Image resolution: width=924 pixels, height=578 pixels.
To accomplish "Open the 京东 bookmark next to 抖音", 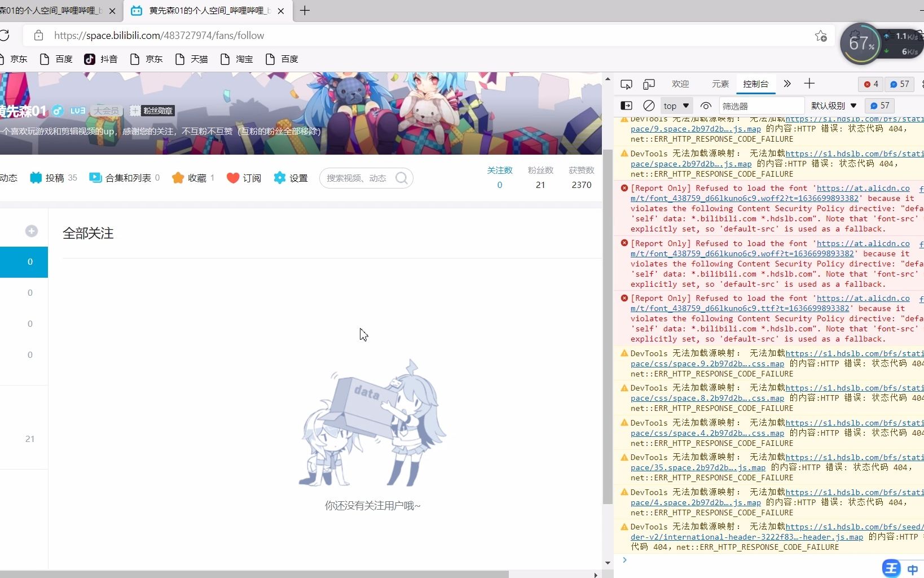I will pyautogui.click(x=146, y=59).
